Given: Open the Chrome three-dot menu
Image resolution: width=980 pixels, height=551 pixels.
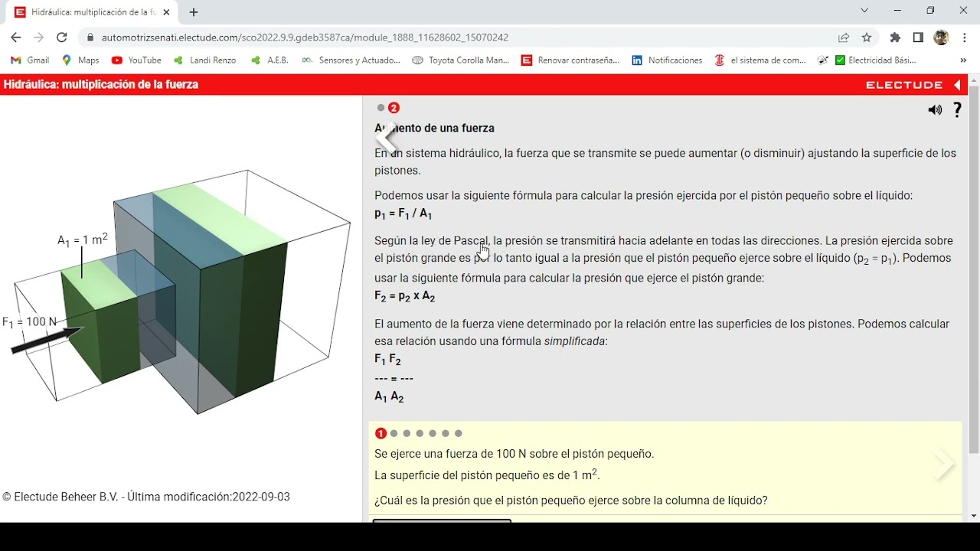Looking at the screenshot, I should pyautogui.click(x=965, y=37).
